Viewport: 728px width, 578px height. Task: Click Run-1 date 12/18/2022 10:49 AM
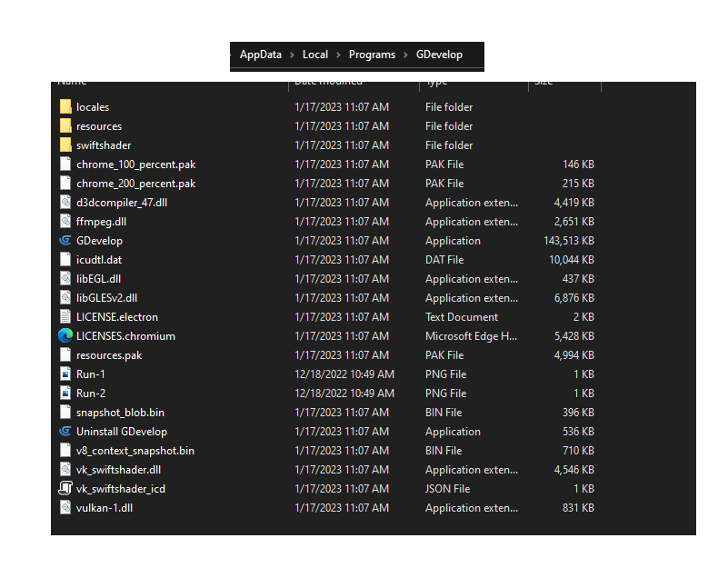[344, 374]
